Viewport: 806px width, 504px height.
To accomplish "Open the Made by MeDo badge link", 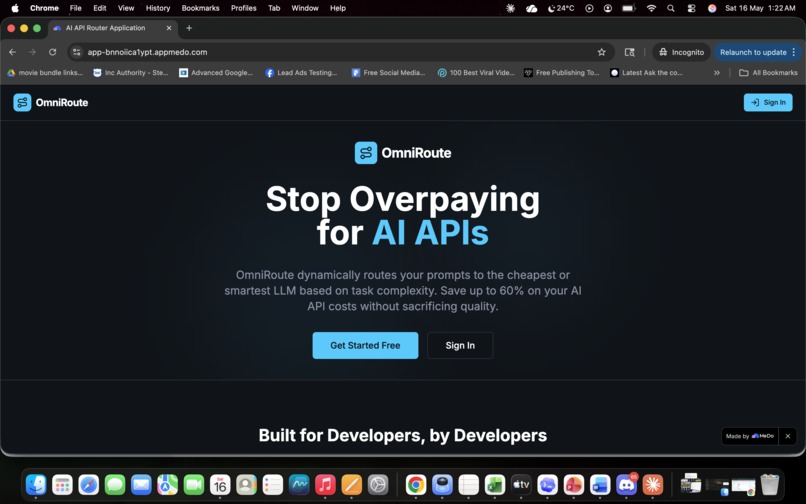I will point(749,436).
